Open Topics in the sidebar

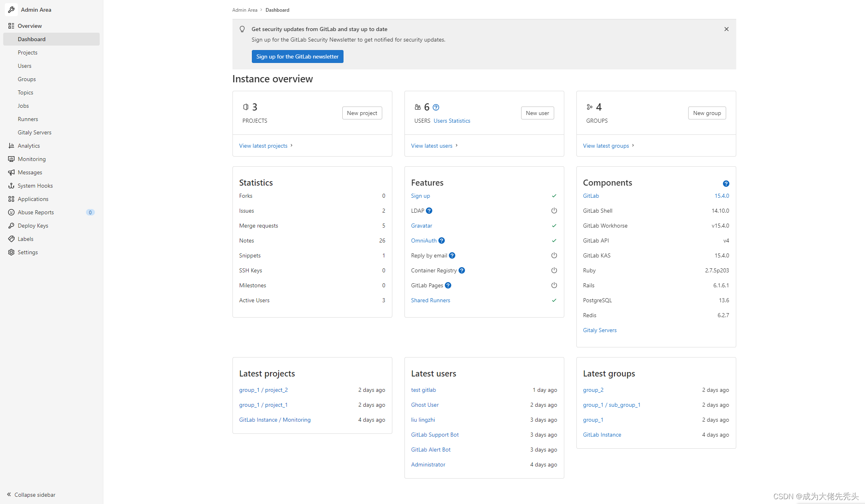point(51,92)
